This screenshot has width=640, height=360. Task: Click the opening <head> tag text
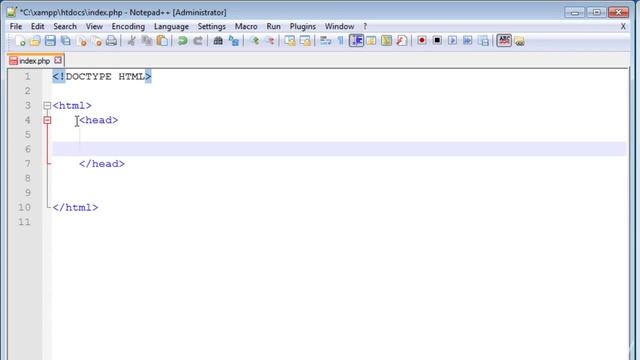click(x=99, y=120)
